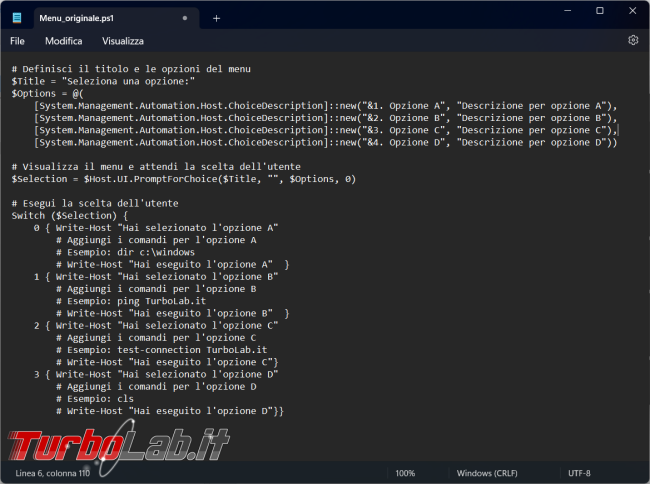This screenshot has width=650, height=484.
Task: Click the '$Selection = $Host.UI.PromptForChoice' line
Action: coord(184,179)
